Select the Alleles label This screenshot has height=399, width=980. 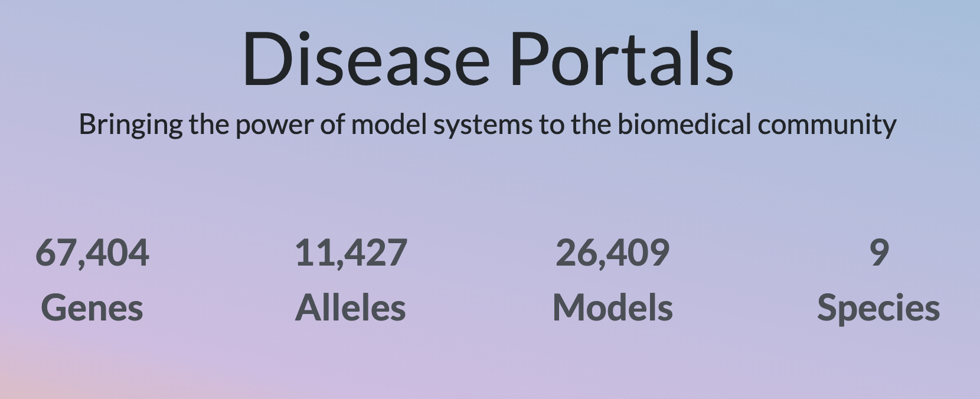coord(351,308)
